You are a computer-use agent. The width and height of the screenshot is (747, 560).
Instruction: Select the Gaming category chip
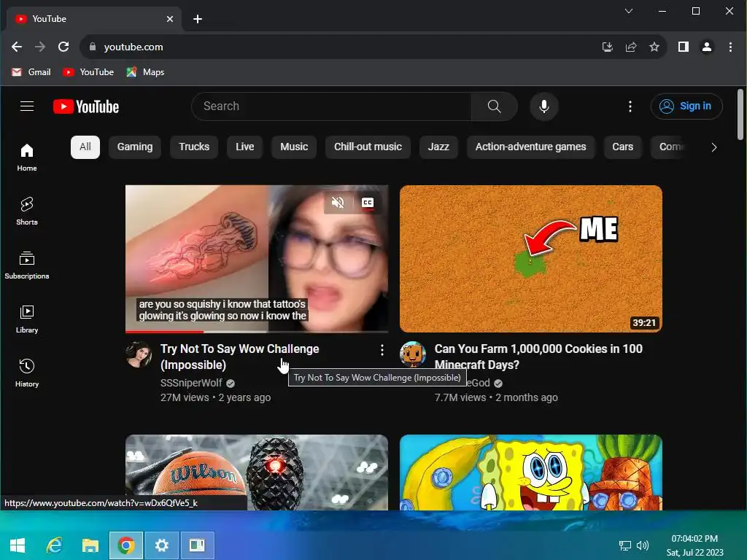(x=135, y=147)
